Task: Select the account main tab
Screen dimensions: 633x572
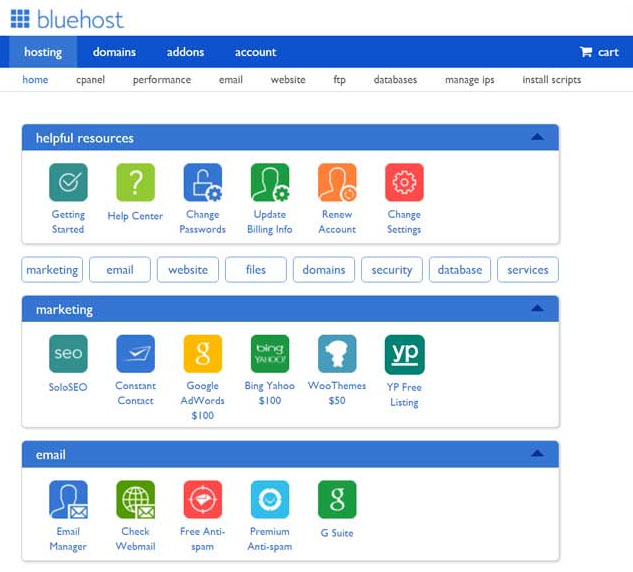Action: (256, 52)
